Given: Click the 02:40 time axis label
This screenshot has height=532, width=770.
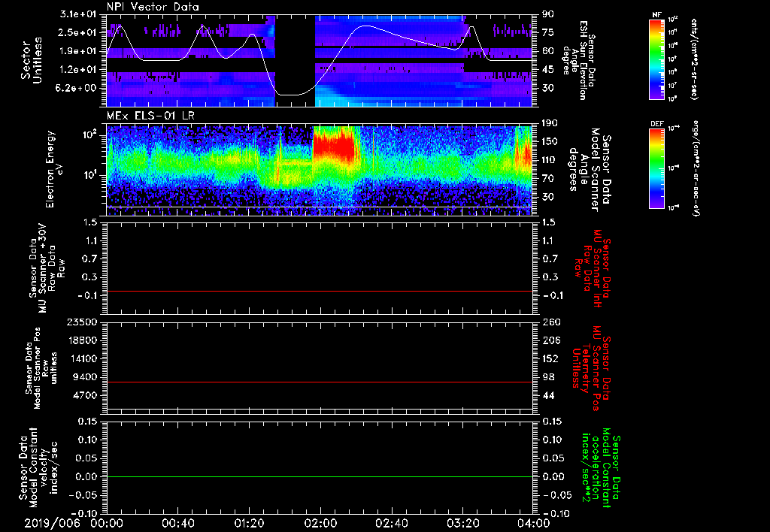Looking at the screenshot, I should tap(391, 523).
